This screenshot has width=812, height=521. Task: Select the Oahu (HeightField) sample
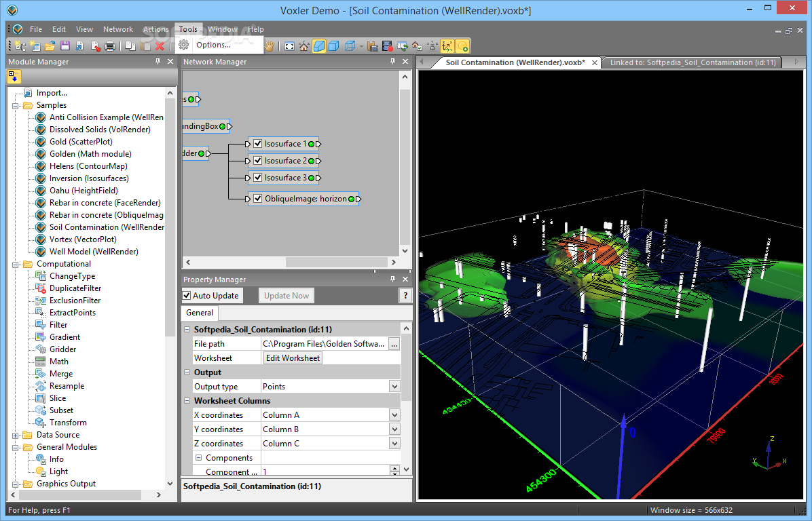pyautogui.click(x=84, y=191)
